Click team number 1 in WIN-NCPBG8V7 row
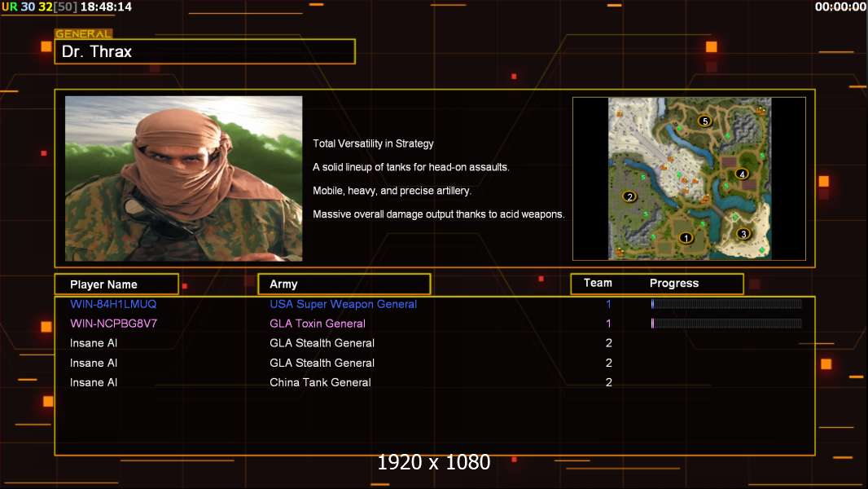 (608, 324)
